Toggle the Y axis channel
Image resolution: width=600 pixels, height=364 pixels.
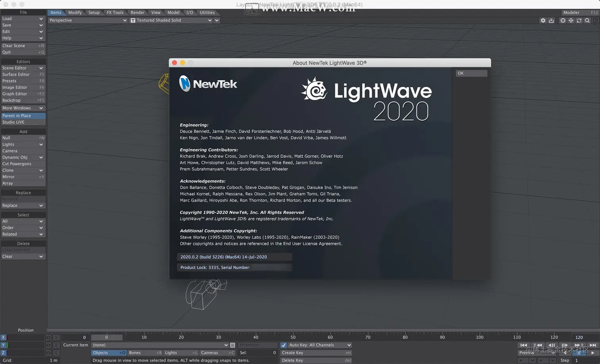(4, 345)
